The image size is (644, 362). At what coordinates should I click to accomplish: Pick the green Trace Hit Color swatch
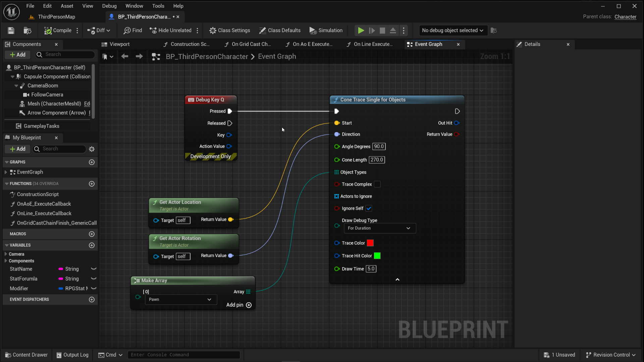coord(377,256)
